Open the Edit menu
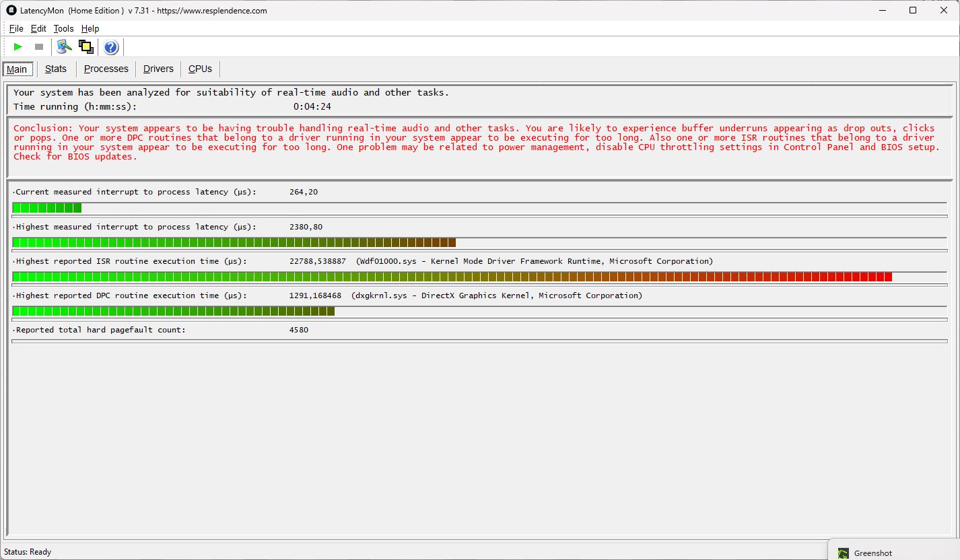 (38, 28)
